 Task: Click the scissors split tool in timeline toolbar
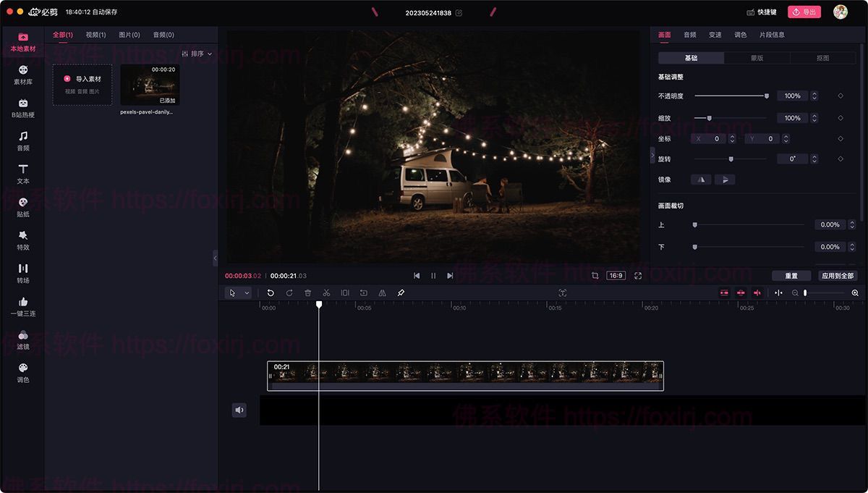(326, 293)
